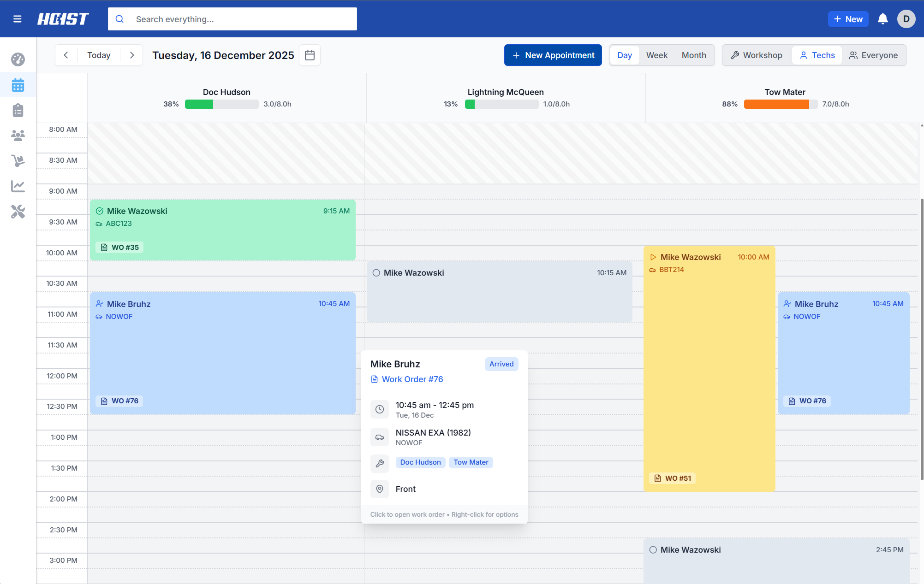Open the date picker calendar icon
The height and width of the screenshot is (584, 924).
[310, 55]
